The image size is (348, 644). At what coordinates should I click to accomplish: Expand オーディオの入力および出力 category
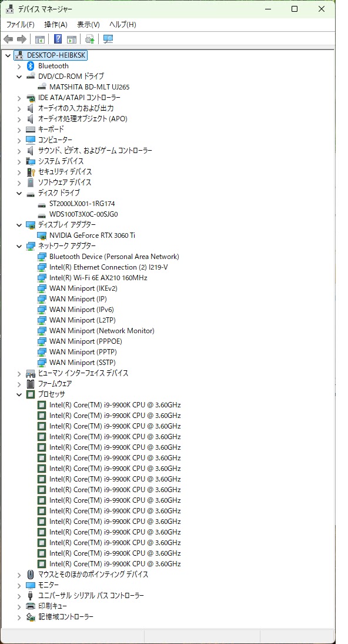click(x=19, y=108)
